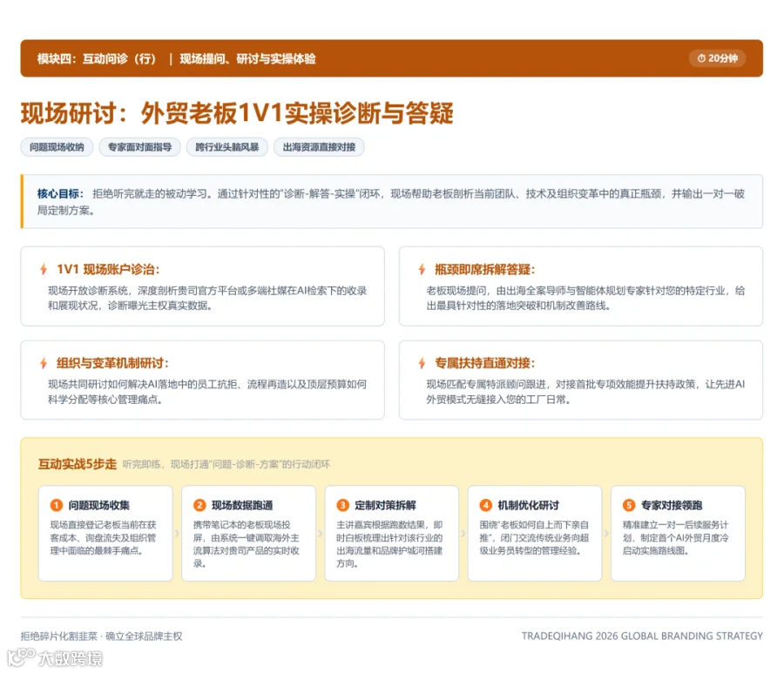Click arrow between 定制对策拆解 and 机制优化研讨

[463, 534]
